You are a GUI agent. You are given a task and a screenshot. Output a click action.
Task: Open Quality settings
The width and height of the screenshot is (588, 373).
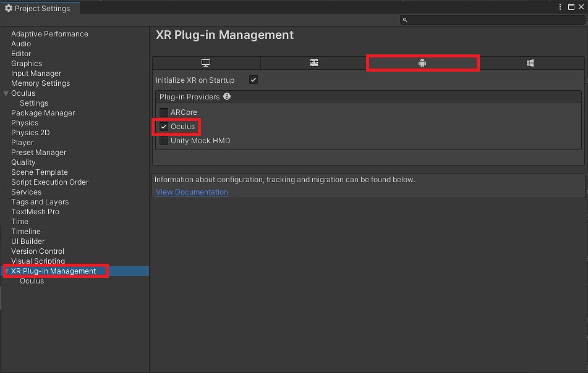[23, 162]
